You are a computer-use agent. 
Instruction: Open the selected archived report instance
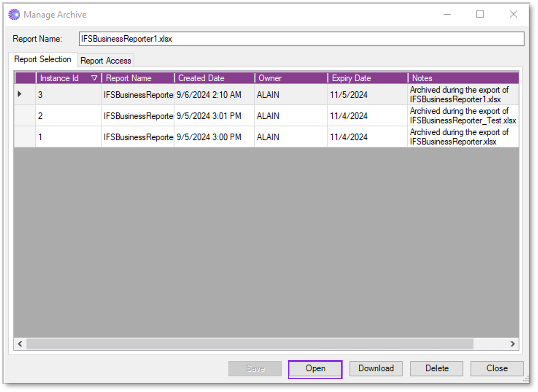point(315,368)
